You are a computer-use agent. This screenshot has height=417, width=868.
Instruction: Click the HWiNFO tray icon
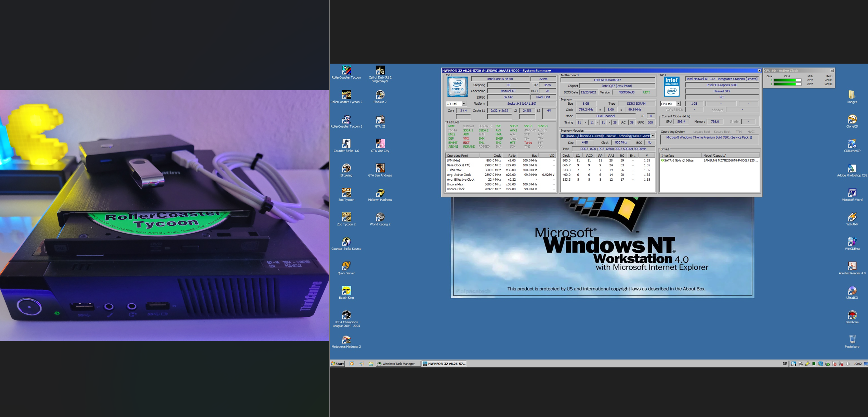(x=793, y=364)
